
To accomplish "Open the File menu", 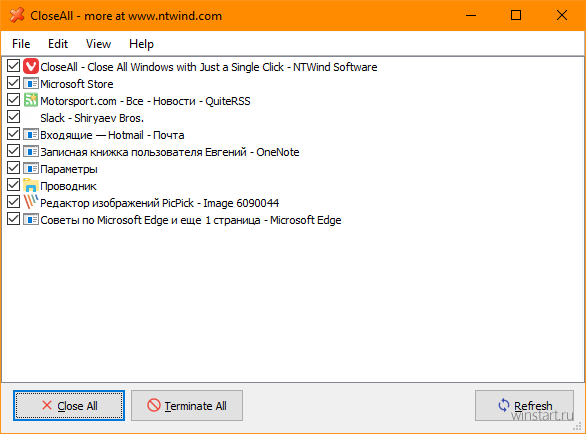I will [21, 44].
